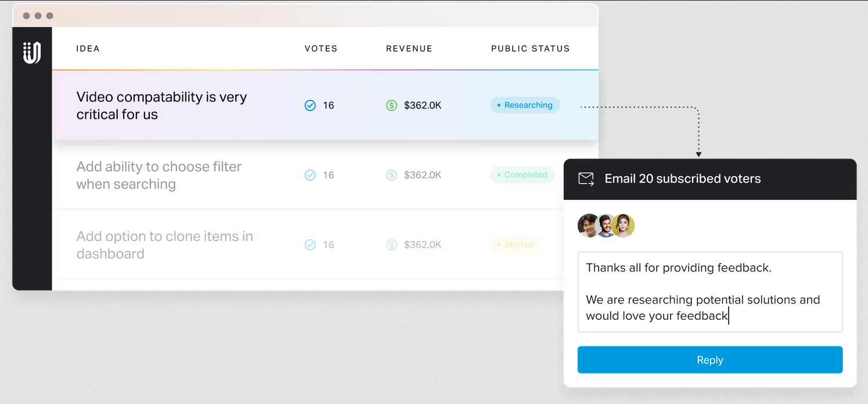
Task: Click the green dollar icon next to $362.0K top row
Action: pos(391,105)
